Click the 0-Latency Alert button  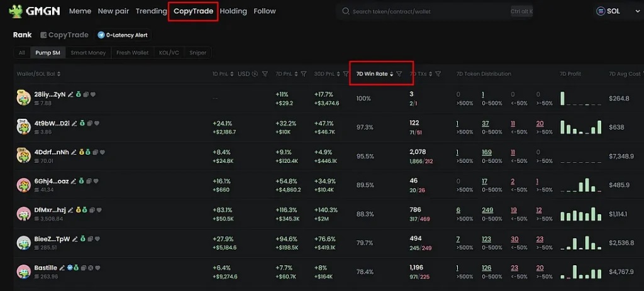[123, 35]
